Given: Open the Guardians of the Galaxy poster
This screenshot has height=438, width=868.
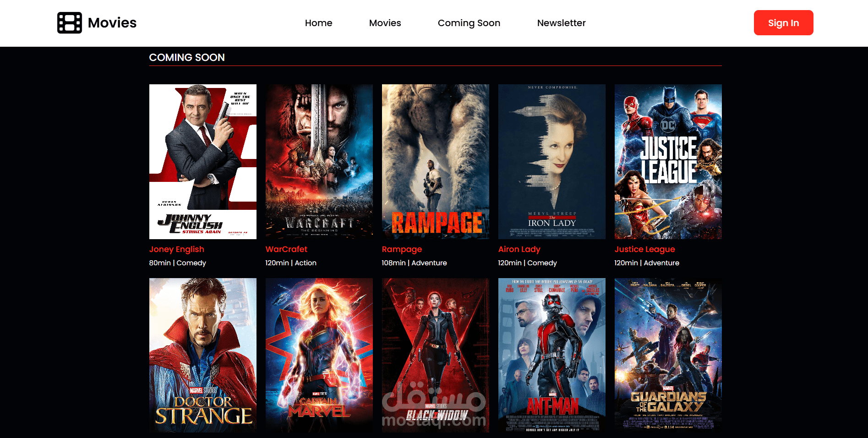Looking at the screenshot, I should point(668,355).
